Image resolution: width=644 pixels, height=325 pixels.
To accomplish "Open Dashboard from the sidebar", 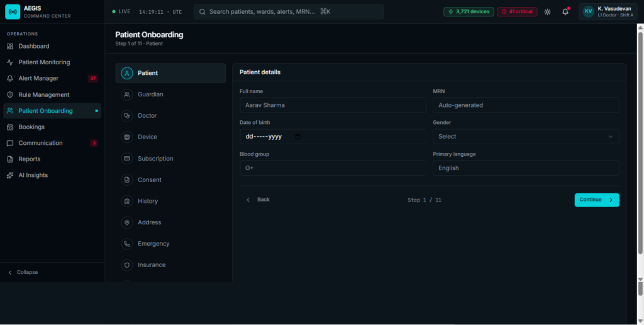I will 52,46.
